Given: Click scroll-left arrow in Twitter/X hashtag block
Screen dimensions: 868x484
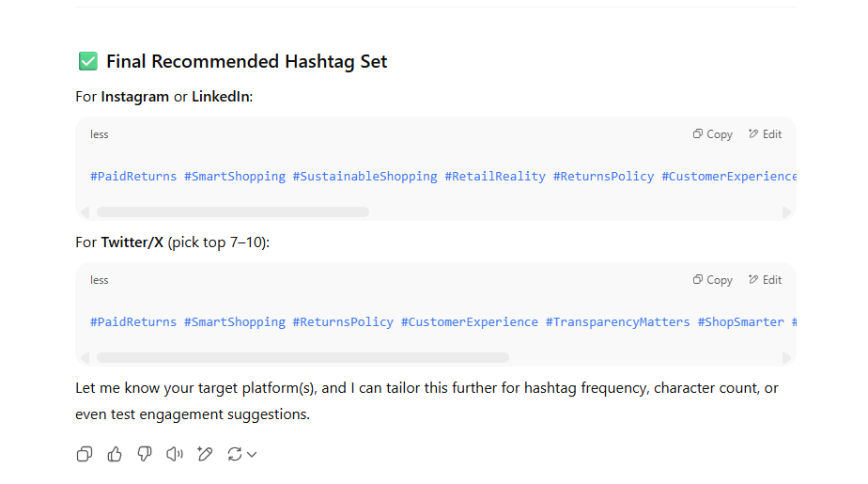Looking at the screenshot, I should (x=85, y=358).
